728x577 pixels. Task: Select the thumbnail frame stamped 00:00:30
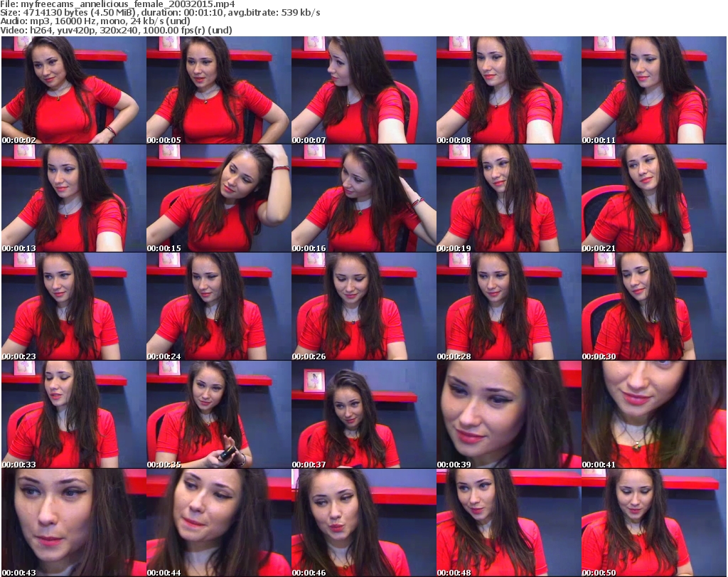pyautogui.click(x=654, y=307)
